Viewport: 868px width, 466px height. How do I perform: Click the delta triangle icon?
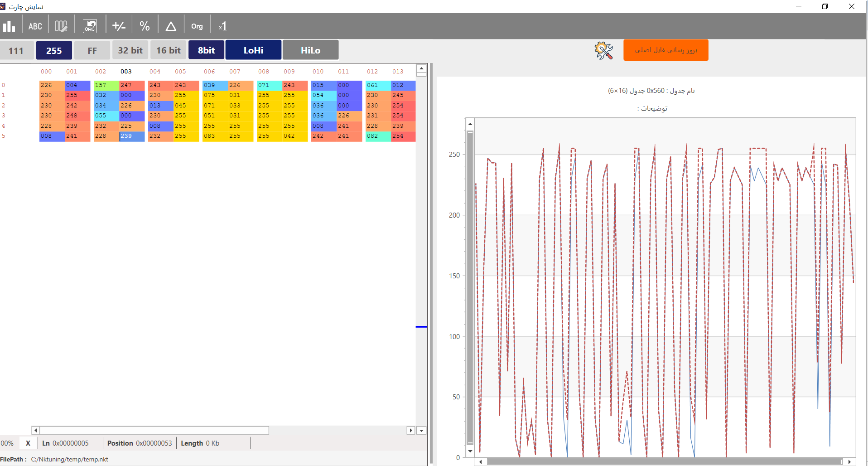[x=171, y=26]
